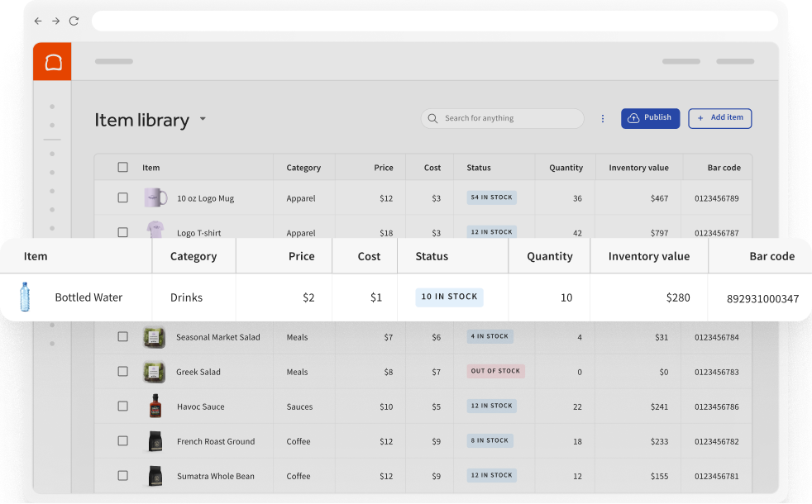
Task: Check the Havoc Sauce row
Action: coord(122,407)
